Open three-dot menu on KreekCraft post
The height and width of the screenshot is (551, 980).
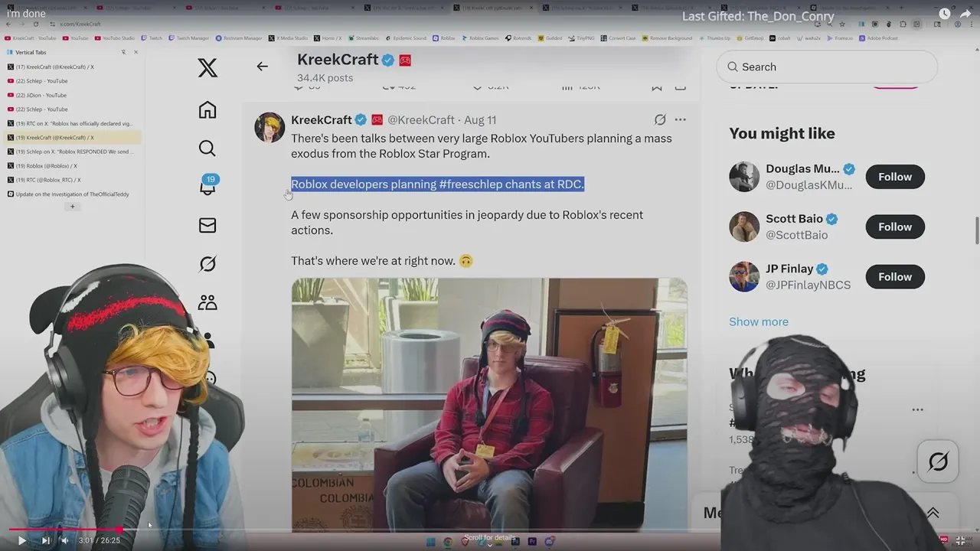[680, 119]
